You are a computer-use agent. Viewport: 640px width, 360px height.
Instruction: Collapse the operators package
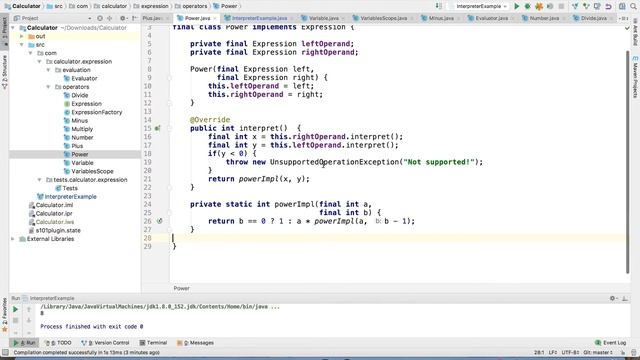49,87
